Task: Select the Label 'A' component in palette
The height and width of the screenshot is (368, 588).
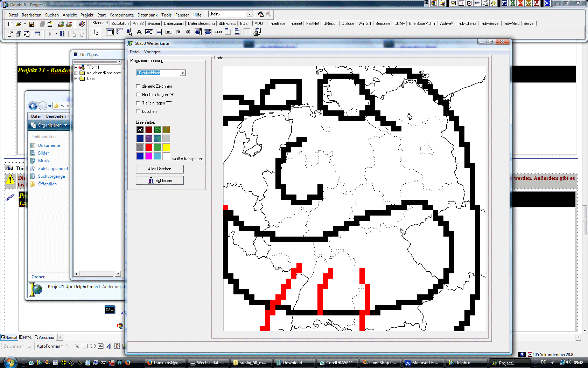Action: tap(139, 32)
